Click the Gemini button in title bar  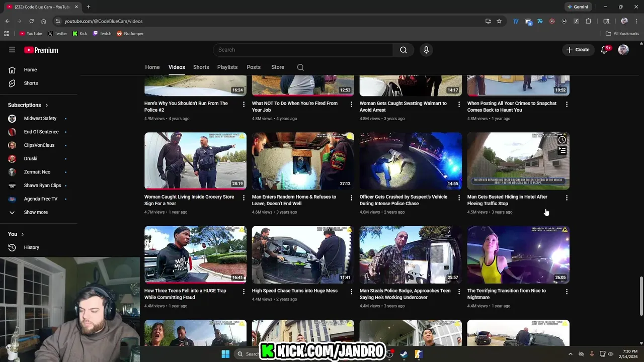577,7
